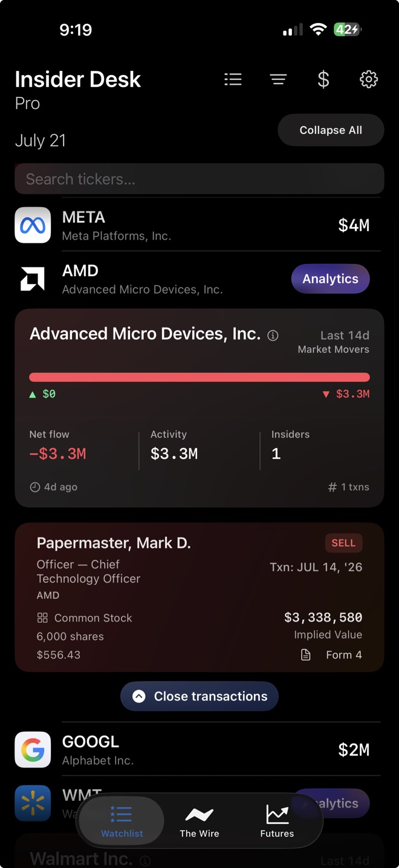Open settings gear icon

pyautogui.click(x=369, y=79)
